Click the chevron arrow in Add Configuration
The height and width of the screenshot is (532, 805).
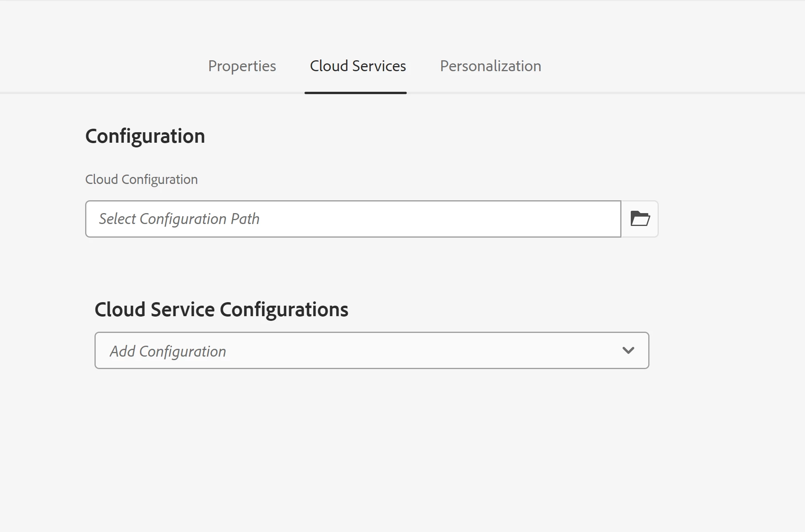tap(628, 350)
